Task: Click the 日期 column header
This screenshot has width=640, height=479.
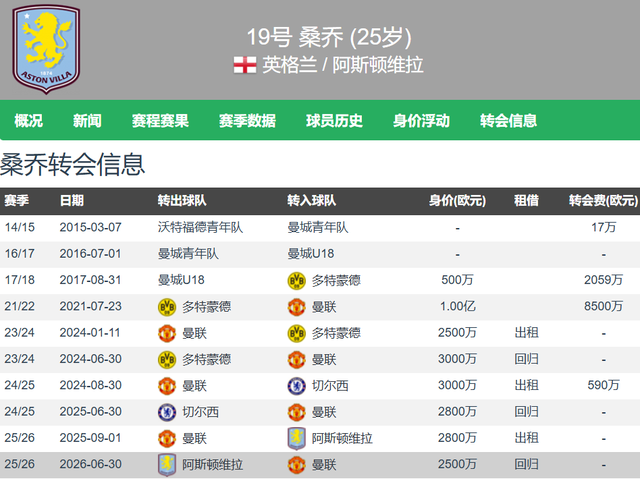Action: (72, 201)
